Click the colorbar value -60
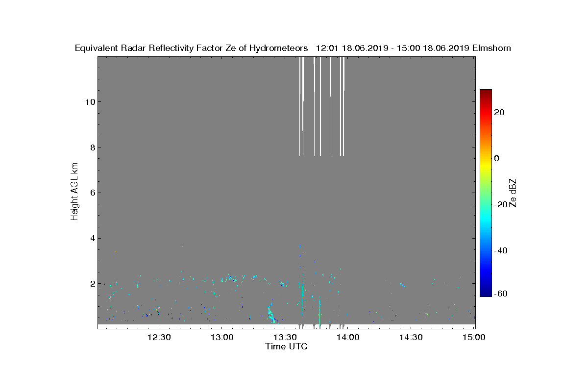Image resolution: width=588 pixels, height=392 pixels. (500, 294)
